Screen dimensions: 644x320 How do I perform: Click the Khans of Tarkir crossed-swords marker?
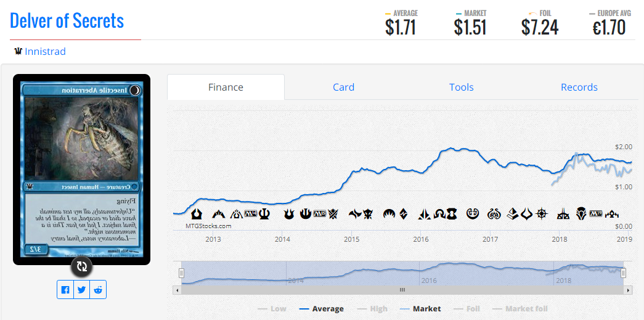click(x=333, y=213)
